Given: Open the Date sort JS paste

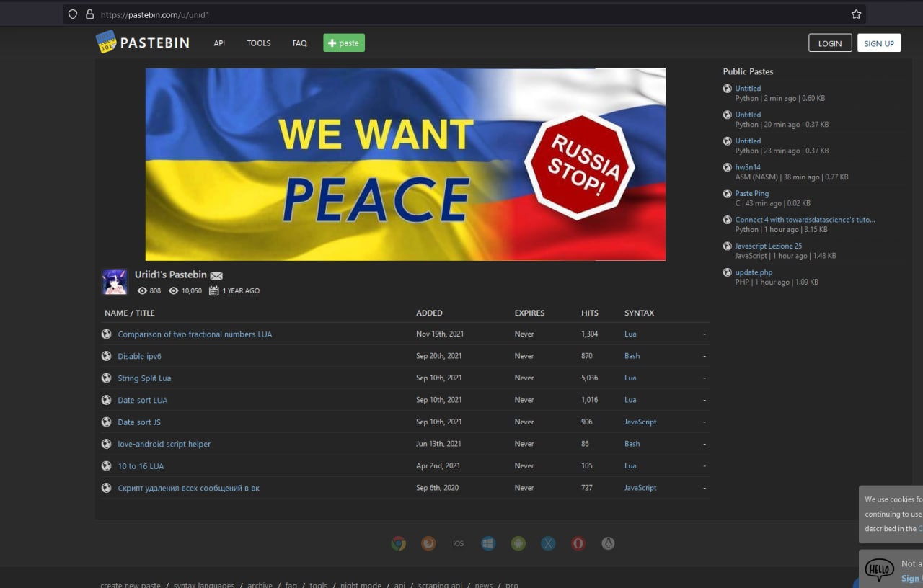Looking at the screenshot, I should coord(139,422).
